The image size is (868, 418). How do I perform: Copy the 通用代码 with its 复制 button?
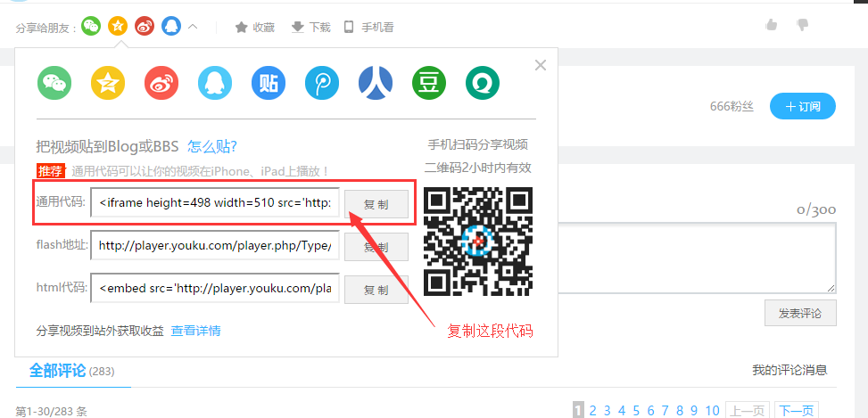click(376, 205)
